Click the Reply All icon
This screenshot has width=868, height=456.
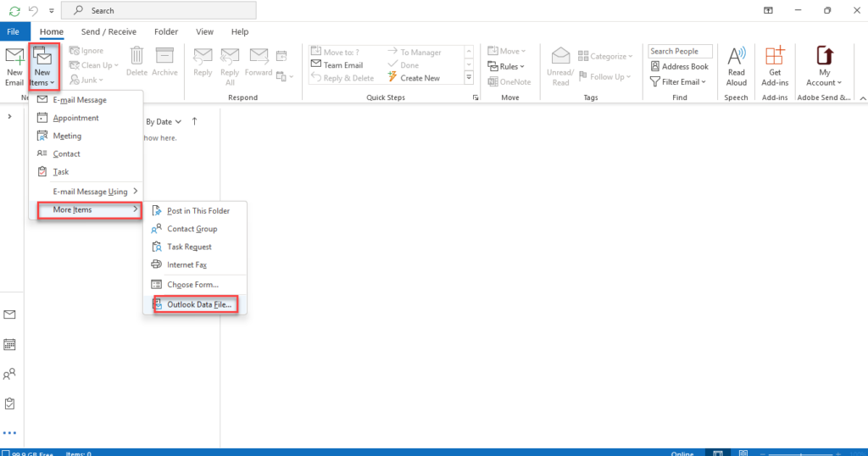(230, 66)
